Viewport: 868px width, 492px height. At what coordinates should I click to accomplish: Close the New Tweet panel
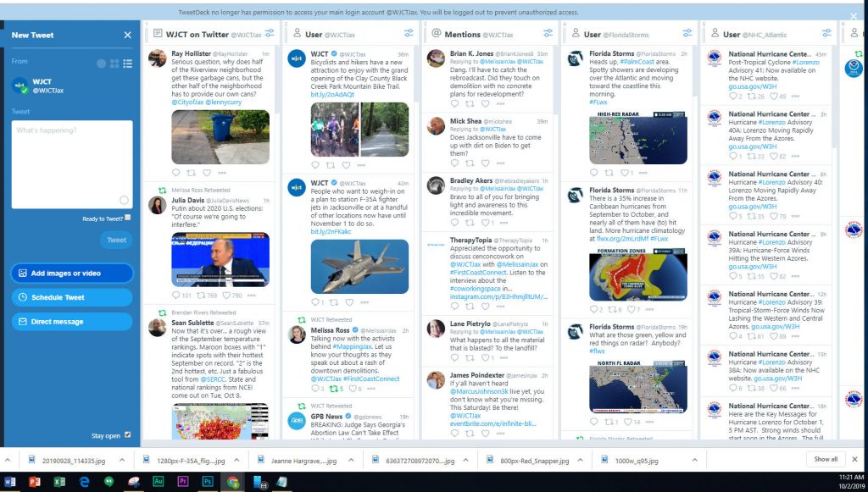tap(127, 35)
